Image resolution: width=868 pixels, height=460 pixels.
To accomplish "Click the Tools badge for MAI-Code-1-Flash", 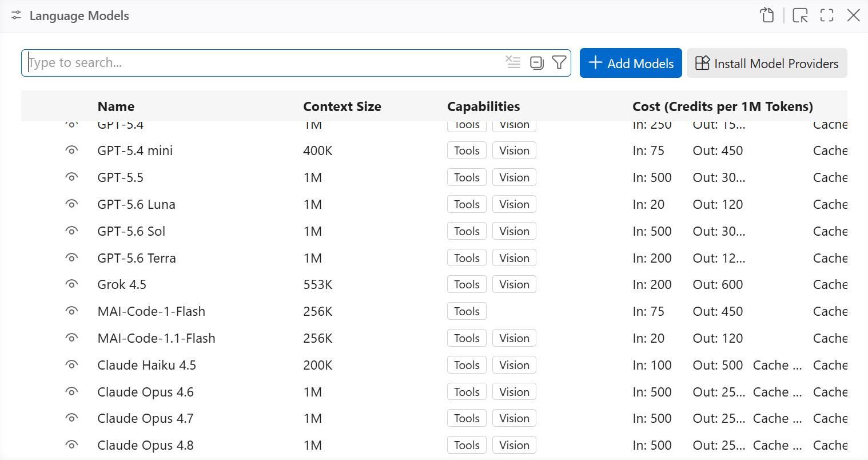I will point(467,311).
